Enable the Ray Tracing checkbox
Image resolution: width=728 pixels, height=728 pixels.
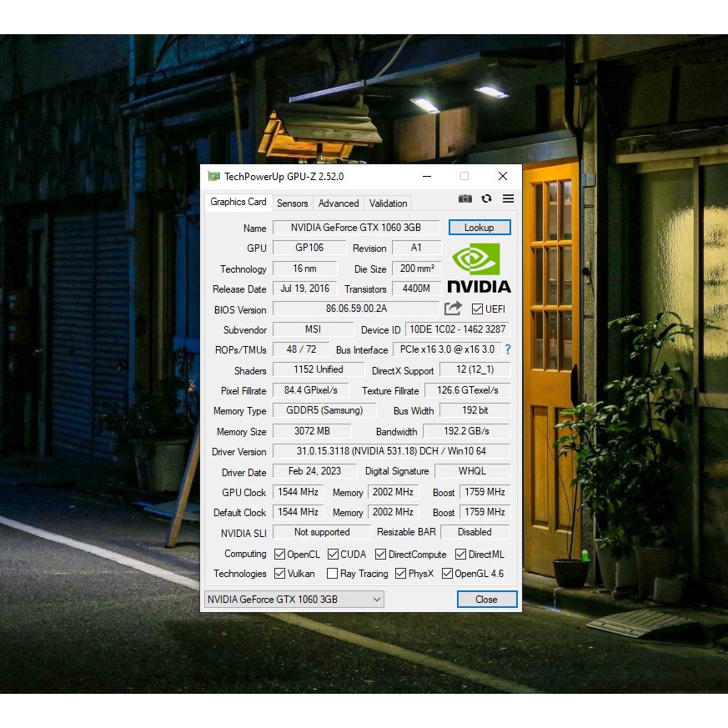(x=332, y=574)
